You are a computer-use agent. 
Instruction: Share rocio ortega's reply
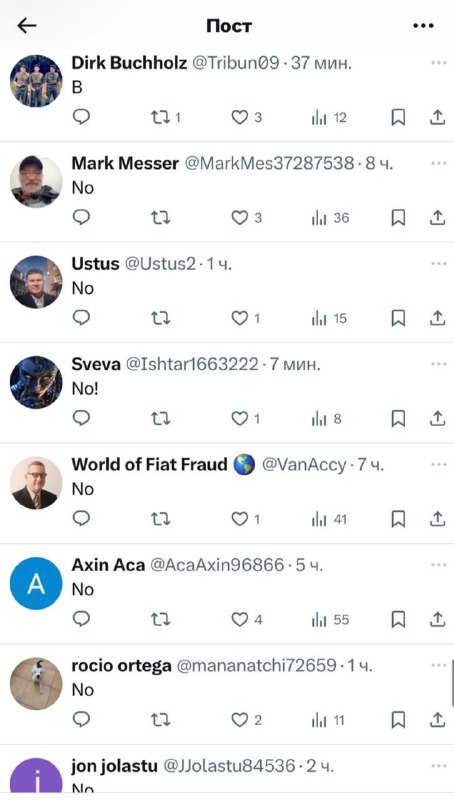(437, 720)
